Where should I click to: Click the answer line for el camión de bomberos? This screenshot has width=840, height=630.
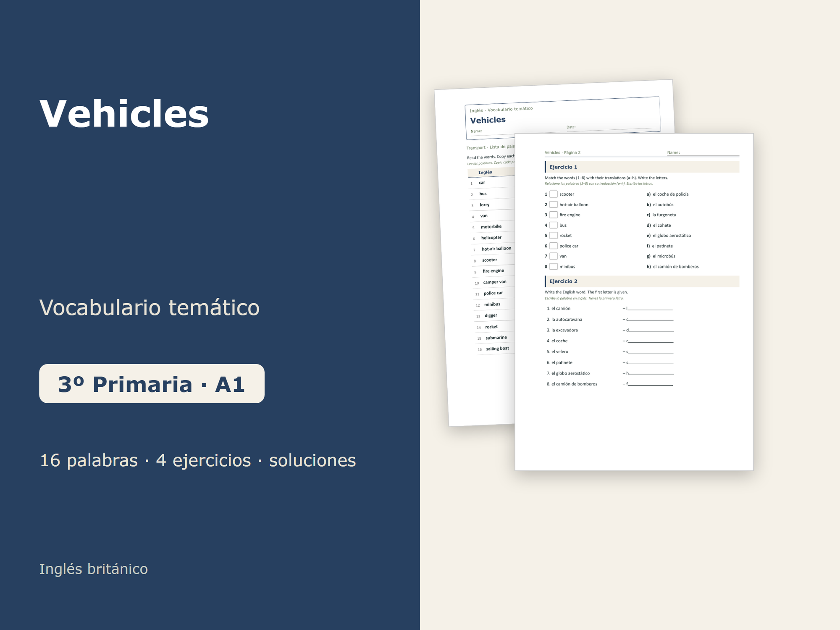650,384
